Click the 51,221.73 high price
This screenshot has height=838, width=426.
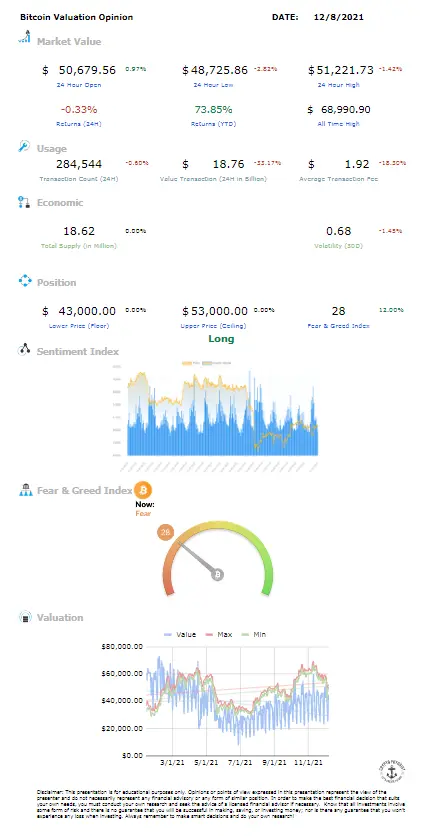pyautogui.click(x=345, y=70)
